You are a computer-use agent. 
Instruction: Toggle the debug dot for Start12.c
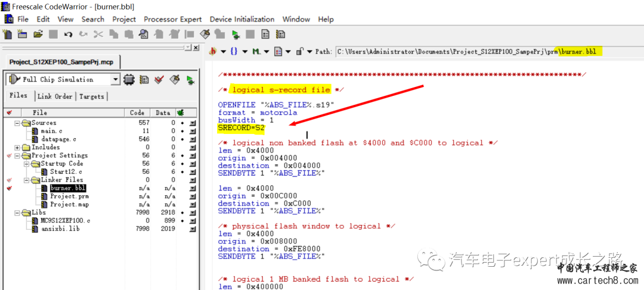(x=182, y=171)
